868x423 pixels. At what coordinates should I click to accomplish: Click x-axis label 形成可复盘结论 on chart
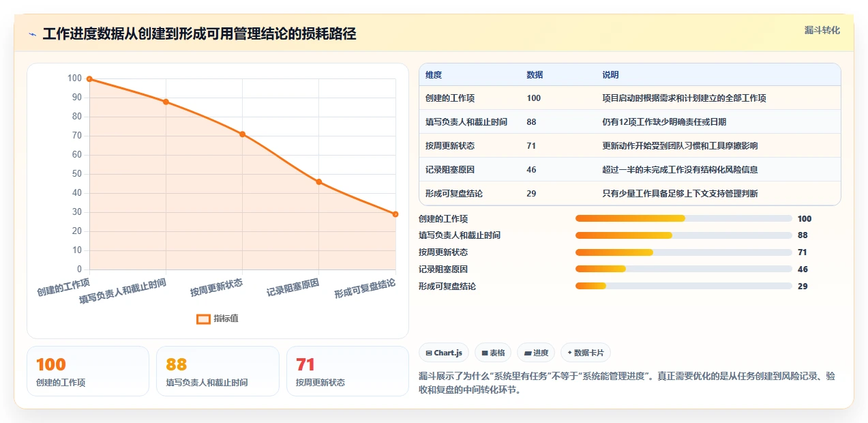pyautogui.click(x=365, y=288)
